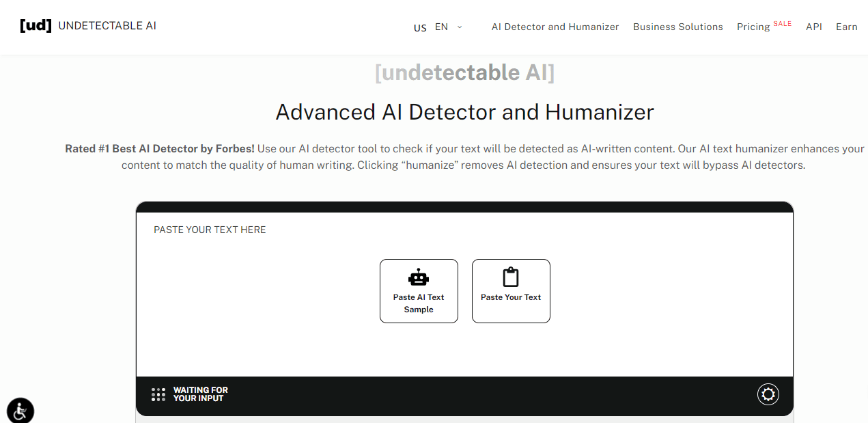Select the Earn menu item
The image size is (868, 423).
tap(847, 27)
